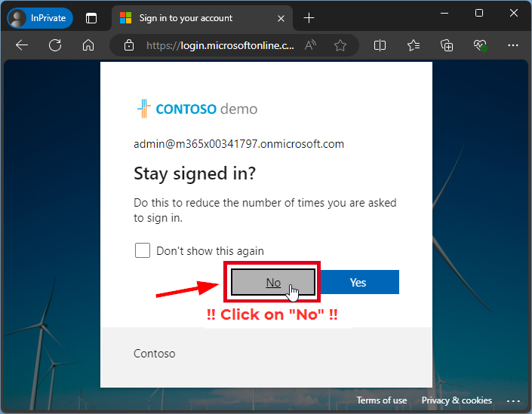532x414 pixels.
Task: View site information via the lock icon
Action: (128, 45)
